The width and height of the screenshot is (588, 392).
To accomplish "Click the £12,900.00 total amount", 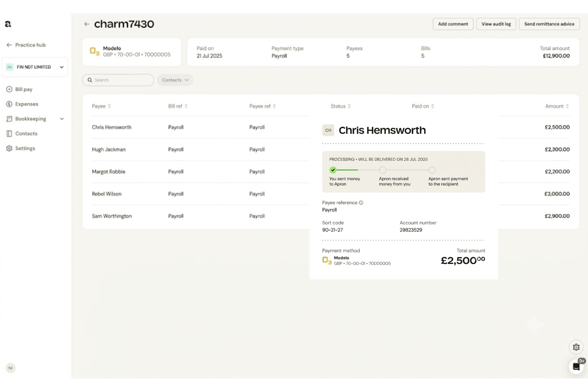I will click(556, 56).
